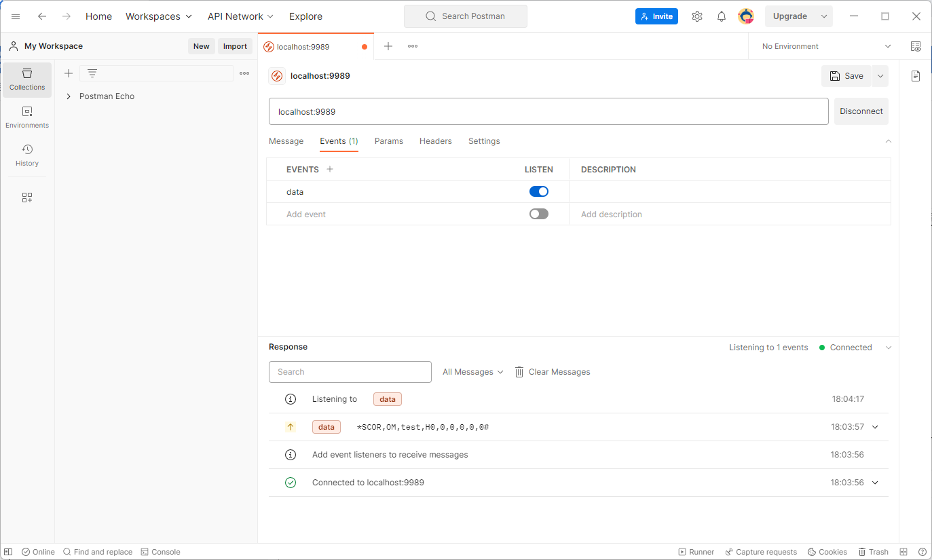Open Cookies in status bar
The width and height of the screenshot is (932, 560).
[827, 552]
